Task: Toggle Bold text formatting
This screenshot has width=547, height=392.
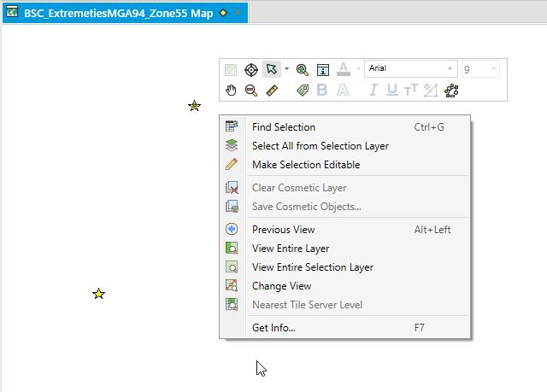Action: pyautogui.click(x=322, y=90)
